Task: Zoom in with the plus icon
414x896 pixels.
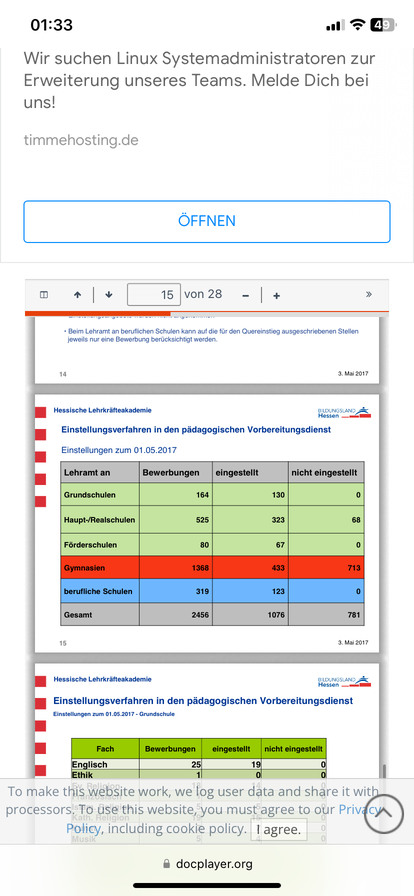Action: (276, 295)
